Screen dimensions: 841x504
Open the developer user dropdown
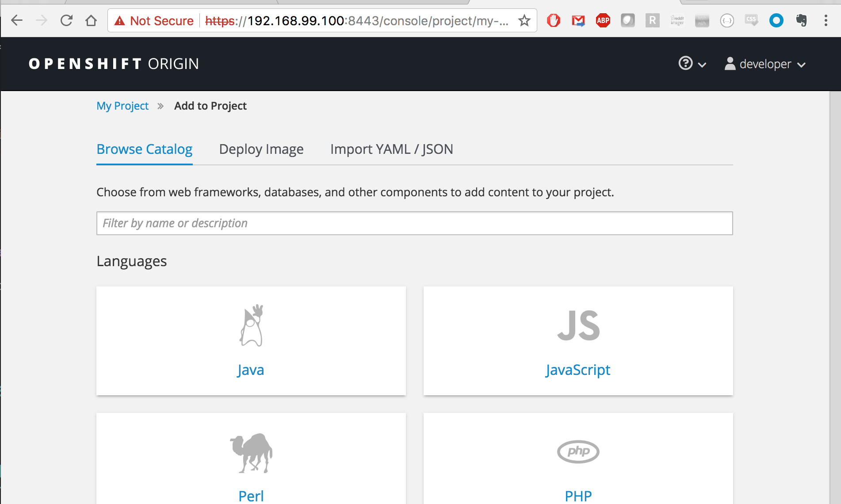click(x=765, y=64)
